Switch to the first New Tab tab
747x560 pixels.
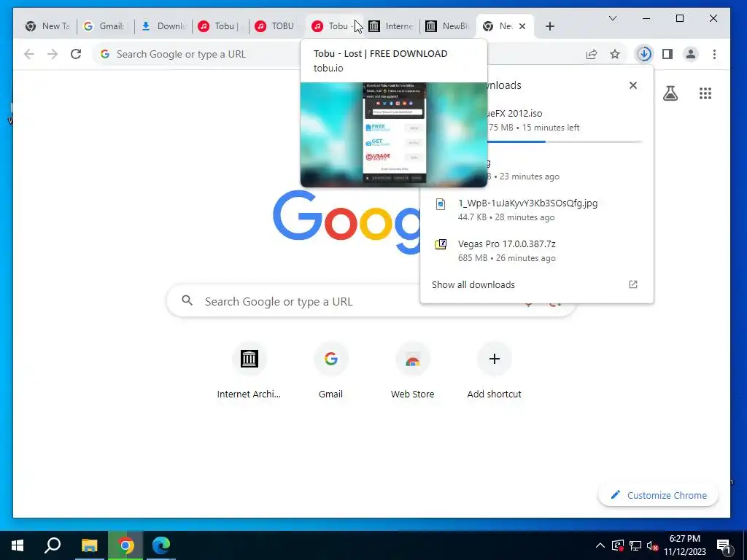pos(48,26)
